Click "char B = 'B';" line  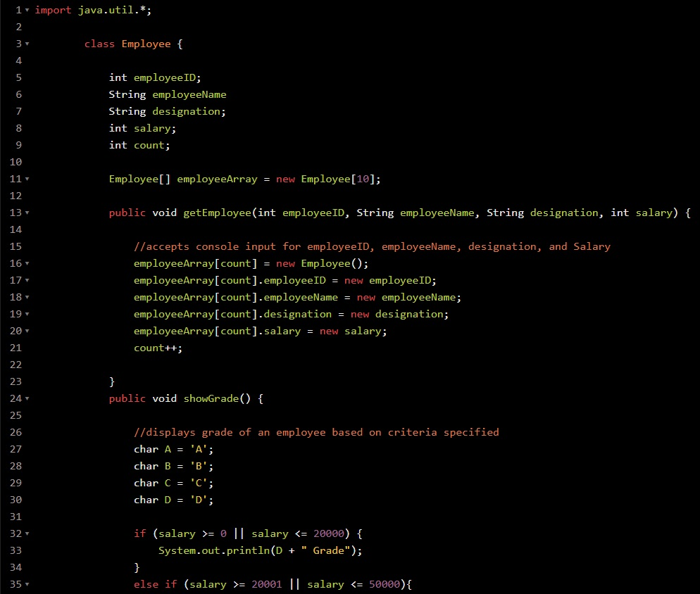coord(174,467)
